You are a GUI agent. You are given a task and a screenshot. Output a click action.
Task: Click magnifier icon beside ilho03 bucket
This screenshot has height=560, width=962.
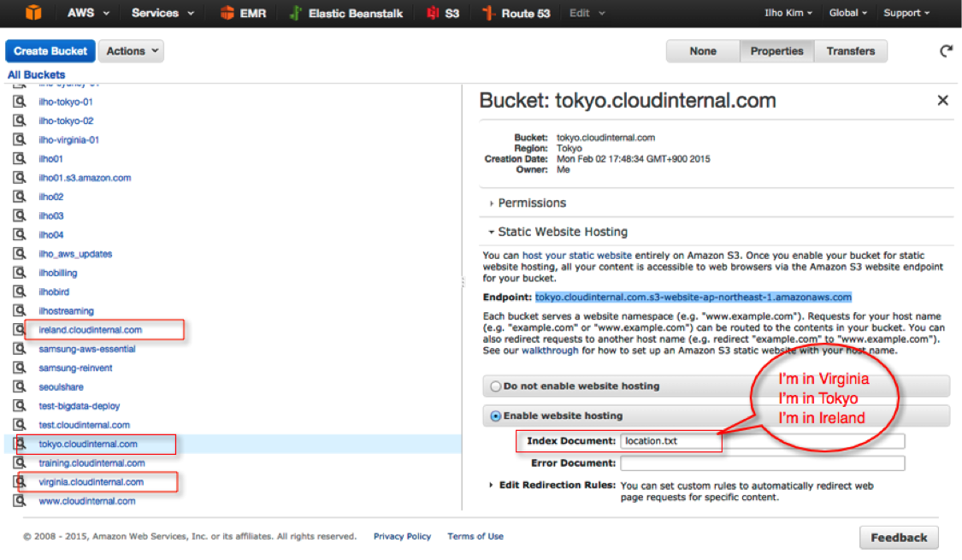[x=20, y=215]
